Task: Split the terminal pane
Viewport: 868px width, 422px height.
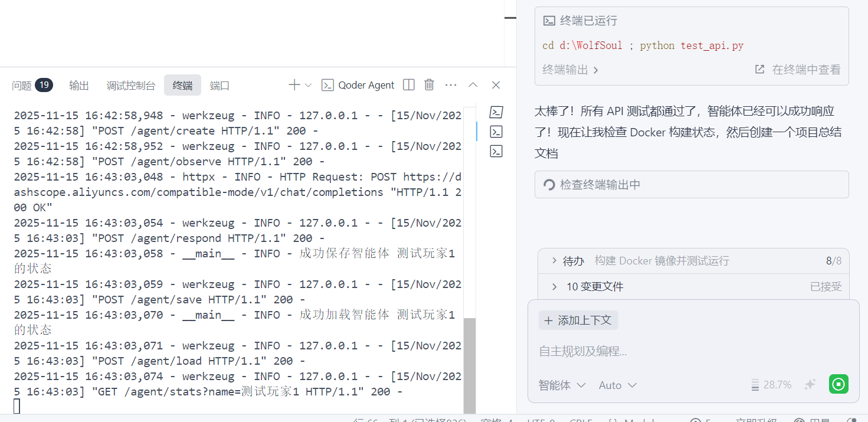Action: [408, 85]
